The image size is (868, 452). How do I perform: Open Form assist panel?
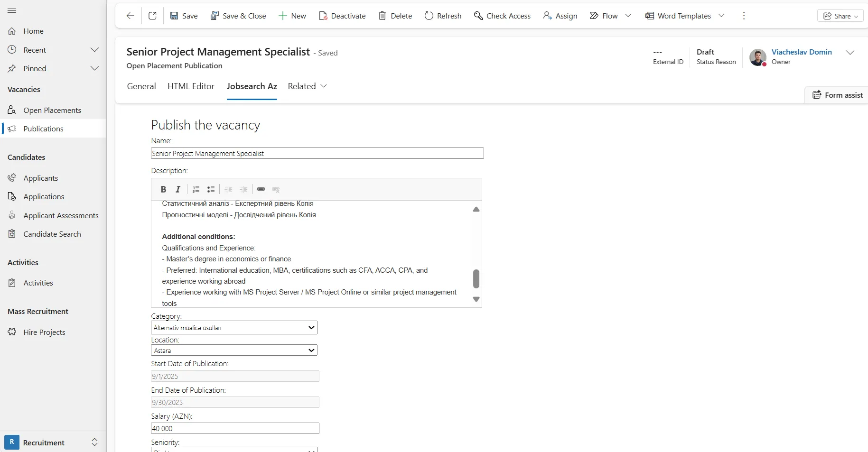click(x=838, y=95)
